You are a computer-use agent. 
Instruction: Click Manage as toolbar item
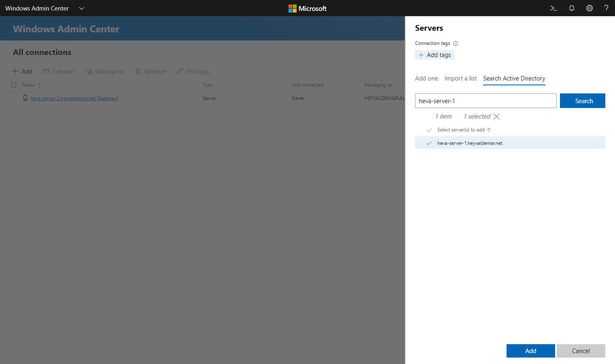point(105,72)
